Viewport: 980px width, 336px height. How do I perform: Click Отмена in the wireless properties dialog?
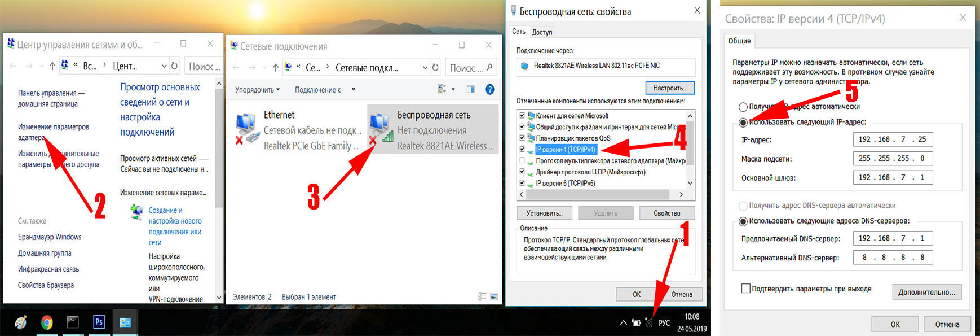point(682,294)
